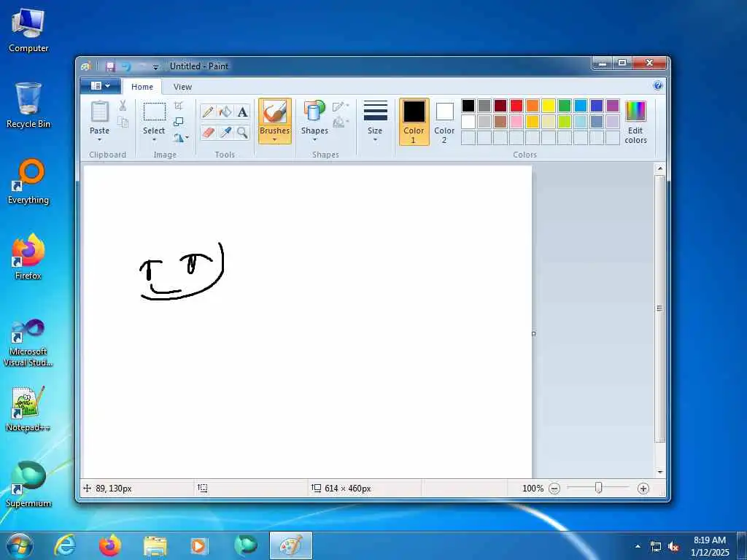747x560 pixels.
Task: Click the Paste clipboard icon
Action: click(x=99, y=112)
